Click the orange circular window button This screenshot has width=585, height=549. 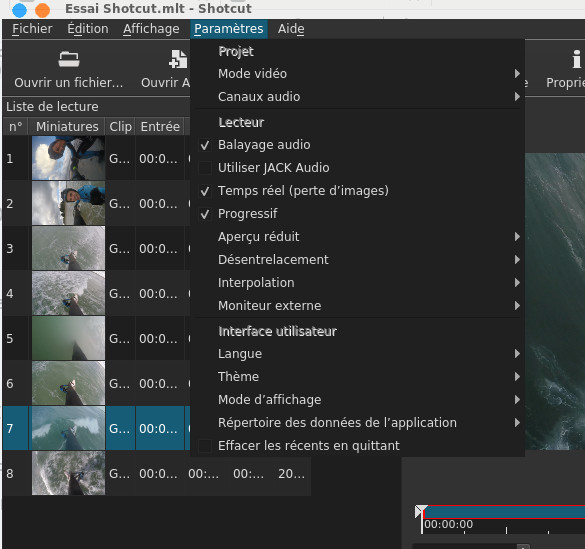tap(43, 10)
